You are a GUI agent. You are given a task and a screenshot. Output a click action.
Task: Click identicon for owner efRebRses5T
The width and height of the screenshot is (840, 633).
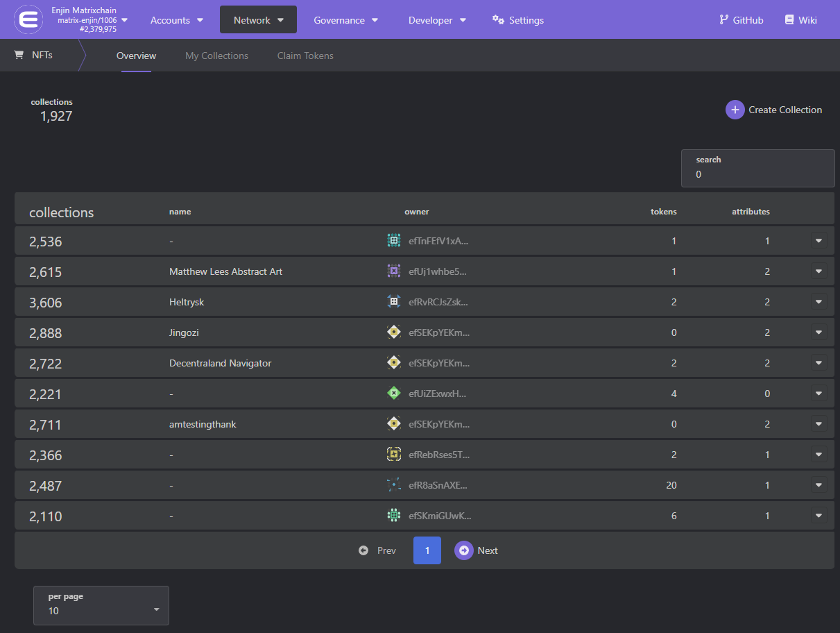[394, 455]
